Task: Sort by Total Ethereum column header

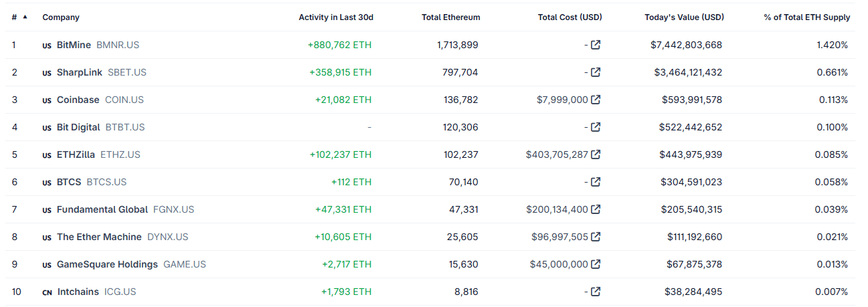Action: tap(450, 17)
